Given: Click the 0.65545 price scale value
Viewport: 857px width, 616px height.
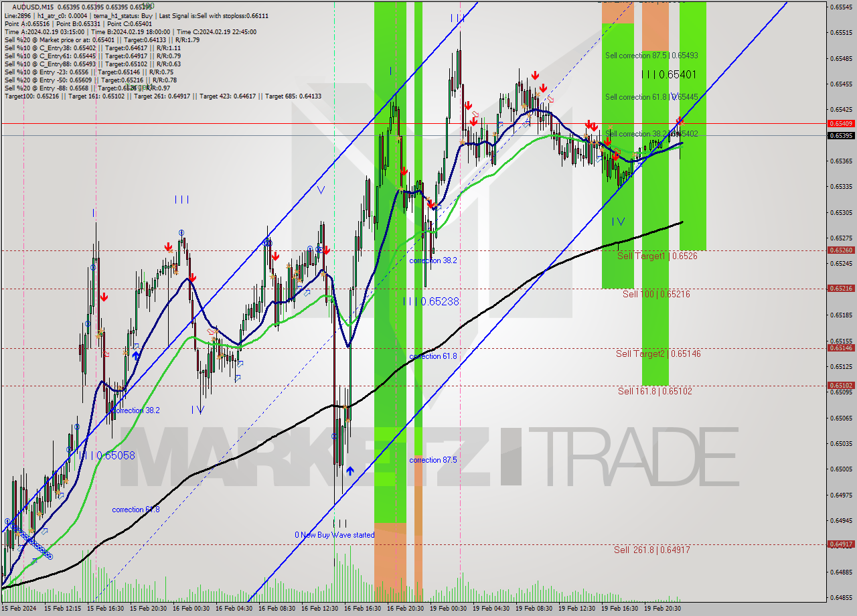Looking at the screenshot, I should click(x=841, y=7).
